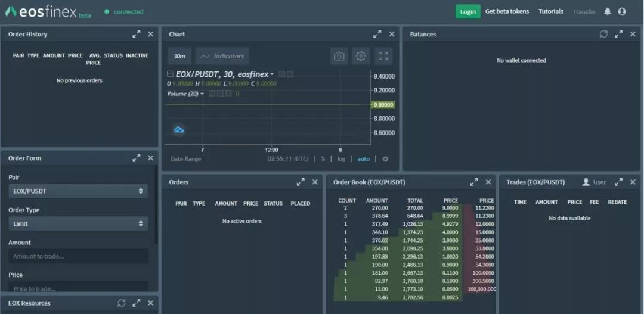
Task: Open the Date Range selector
Action: click(186, 159)
